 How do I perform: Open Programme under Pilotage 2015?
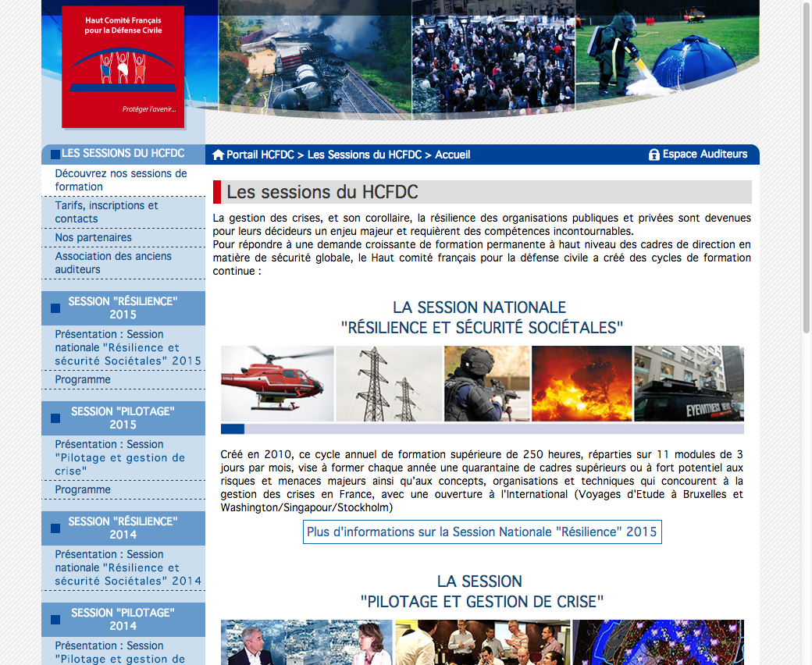coord(123,489)
